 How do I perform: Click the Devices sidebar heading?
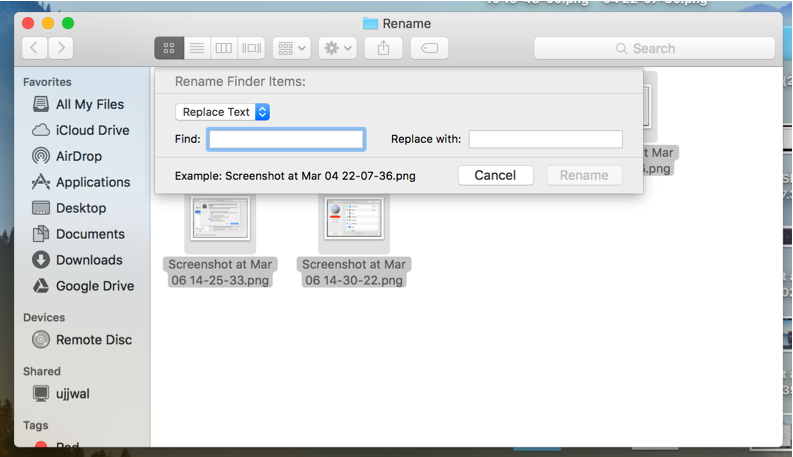tap(44, 317)
